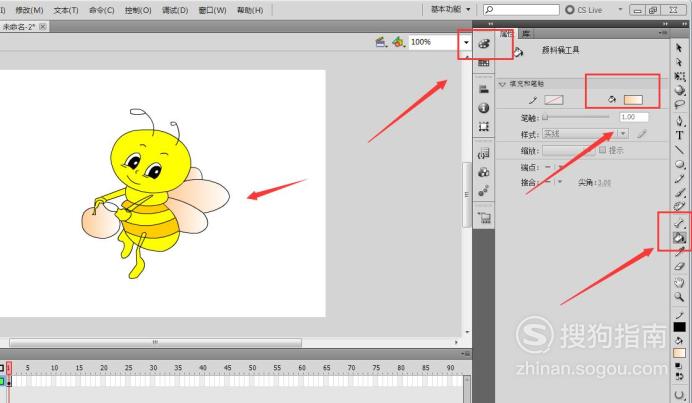Toggle the 提示 hinting checkbox
The width and height of the screenshot is (692, 403).
[x=602, y=150]
